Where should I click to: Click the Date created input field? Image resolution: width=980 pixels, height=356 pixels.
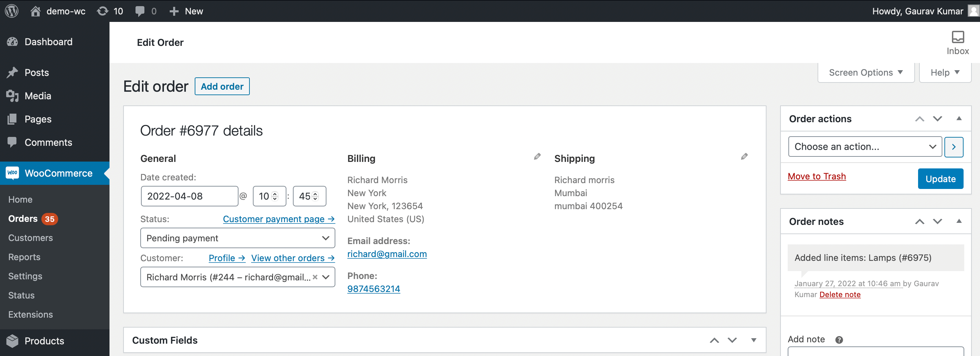point(189,196)
